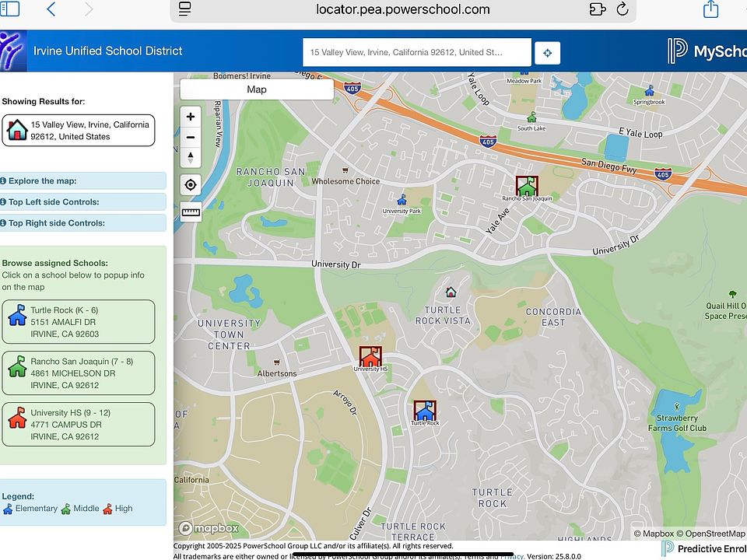
Task: Click the home address marker on map
Action: click(x=451, y=292)
